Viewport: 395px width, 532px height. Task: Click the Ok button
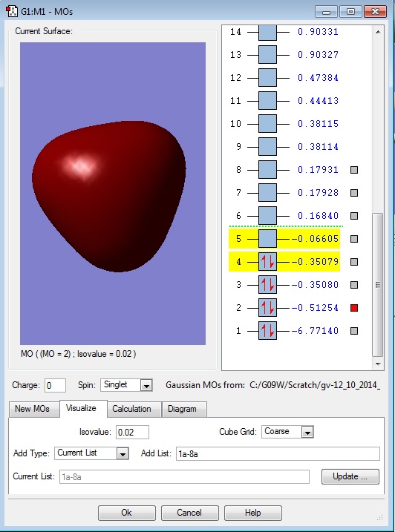point(127,512)
